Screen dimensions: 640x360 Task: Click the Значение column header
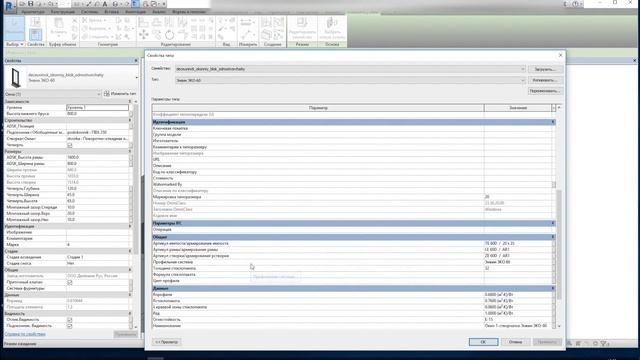pos(518,108)
